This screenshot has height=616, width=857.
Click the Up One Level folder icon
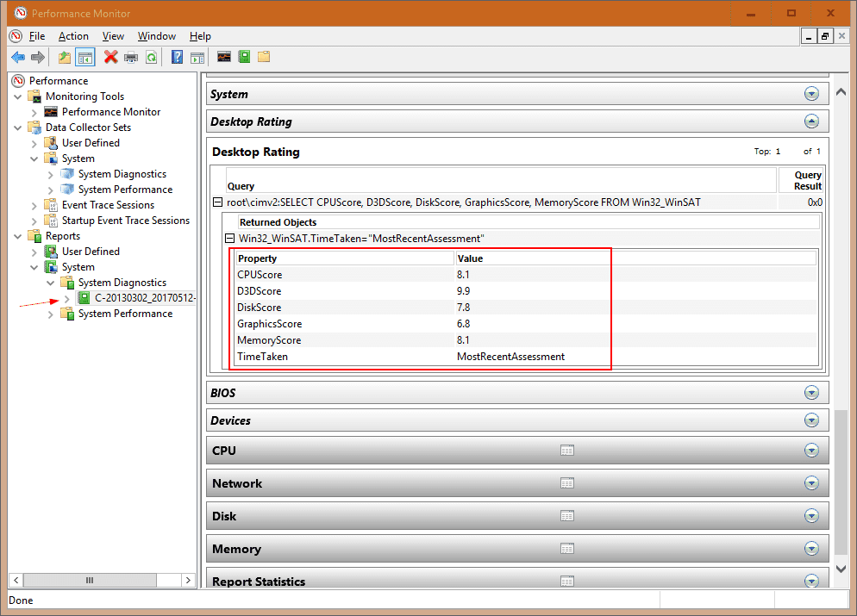pos(65,57)
